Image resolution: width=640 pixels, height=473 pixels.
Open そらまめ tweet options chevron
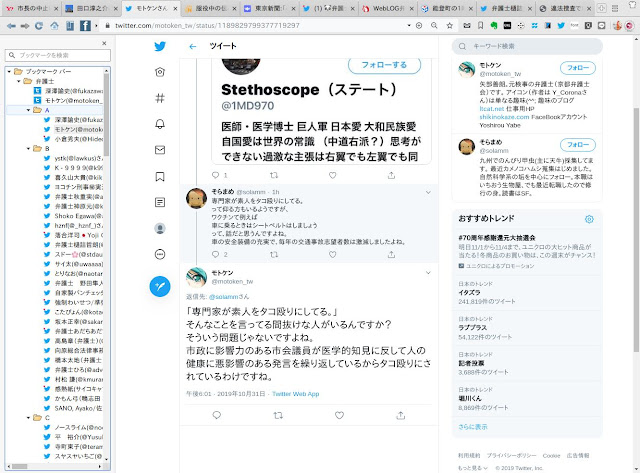(428, 192)
